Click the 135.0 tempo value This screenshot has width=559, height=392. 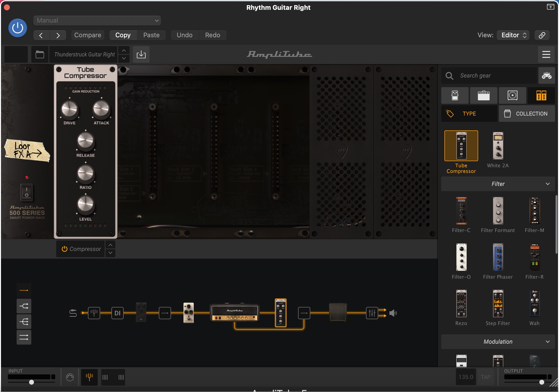click(x=466, y=377)
